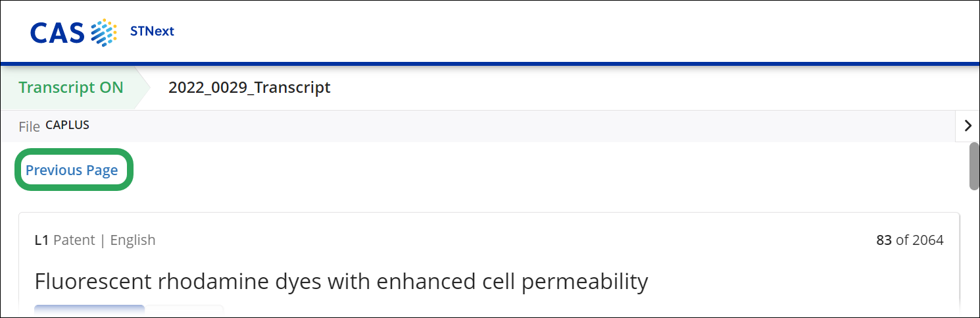Toggle the Transcript ON indicator

(x=71, y=88)
